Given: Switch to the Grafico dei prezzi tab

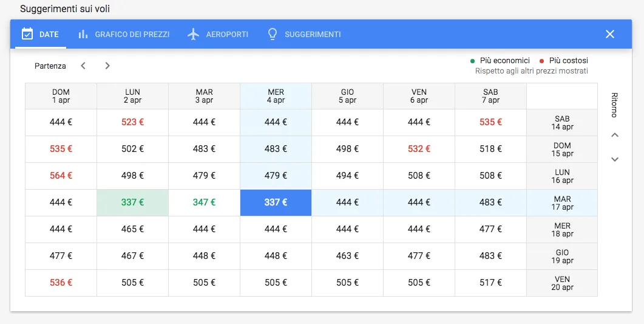Looking at the screenshot, I should pyautogui.click(x=132, y=35).
